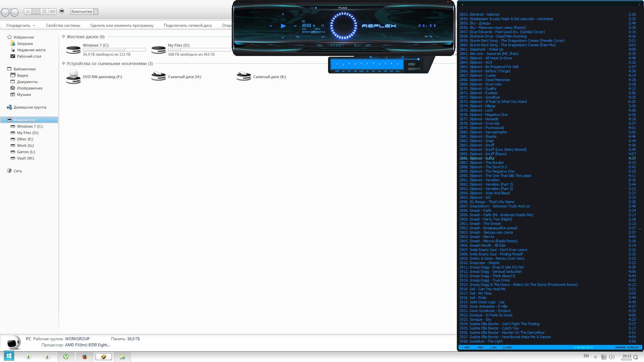
Task: Click the Rem button in the playlist
Action: [x=480, y=348]
